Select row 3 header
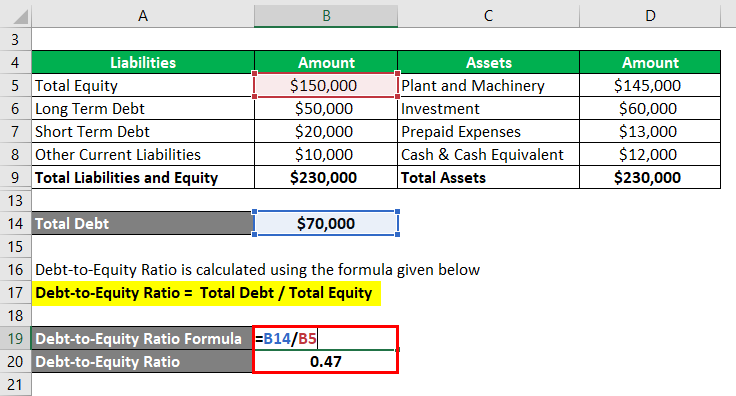 15,39
